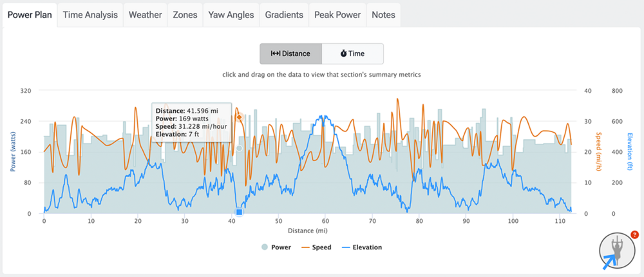This screenshot has width=644, height=277.
Task: Open the Time Analysis tab
Action: coord(90,15)
